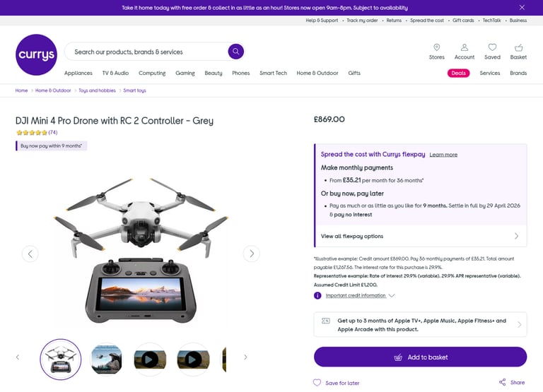Click the purple credit information icon
543x392 pixels.
pyautogui.click(x=317, y=295)
